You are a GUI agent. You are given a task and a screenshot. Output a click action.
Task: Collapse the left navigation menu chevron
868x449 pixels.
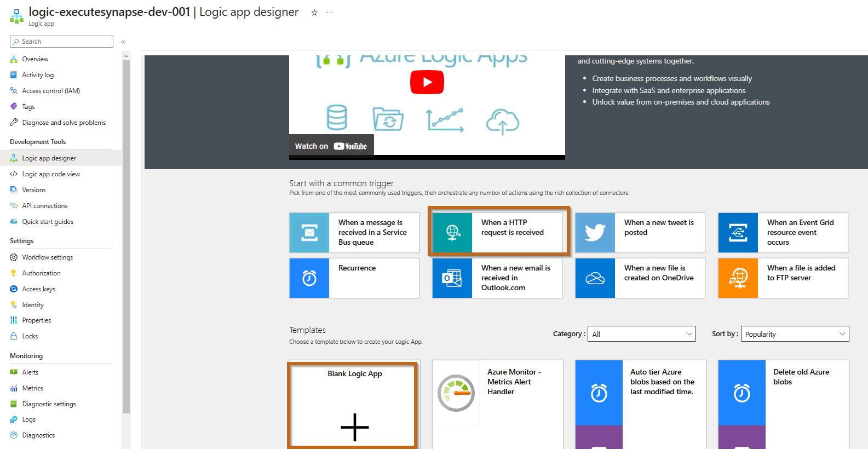point(123,42)
